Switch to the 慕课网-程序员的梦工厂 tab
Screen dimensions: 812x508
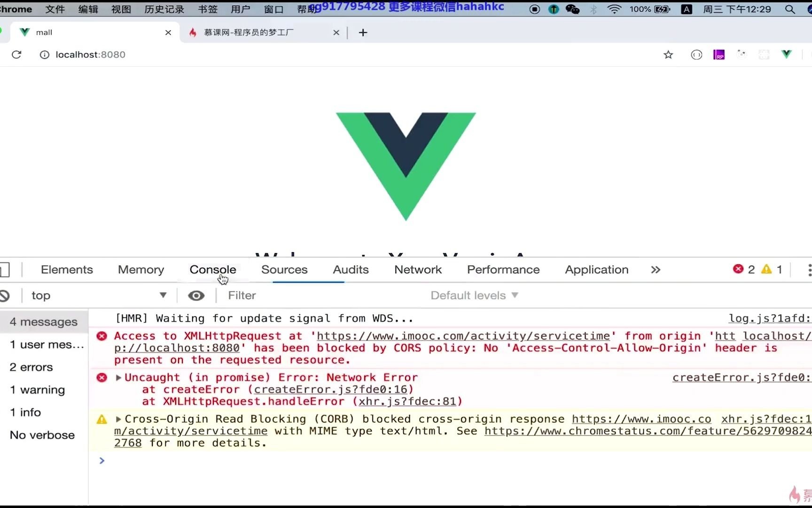click(249, 32)
